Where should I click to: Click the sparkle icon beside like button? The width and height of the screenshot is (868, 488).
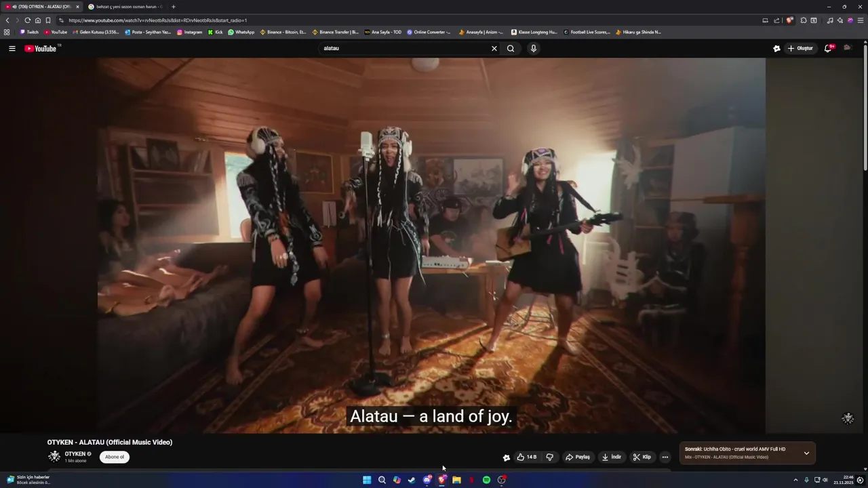click(506, 457)
